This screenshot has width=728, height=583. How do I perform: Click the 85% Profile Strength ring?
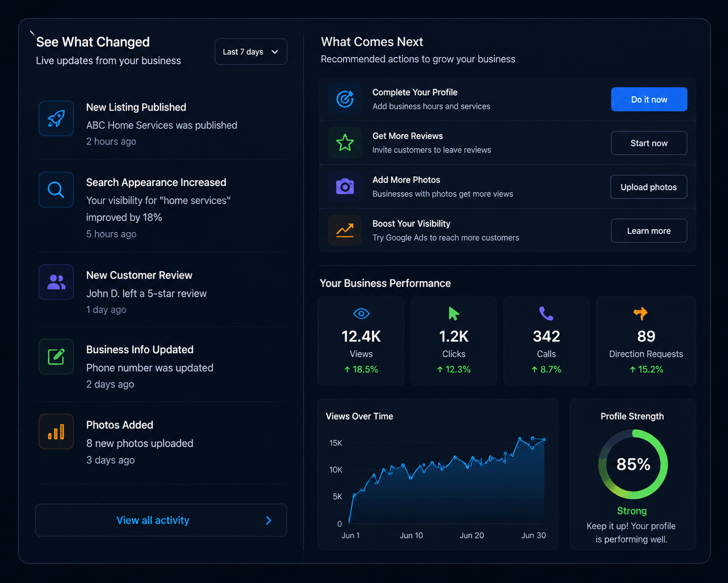pyautogui.click(x=633, y=464)
